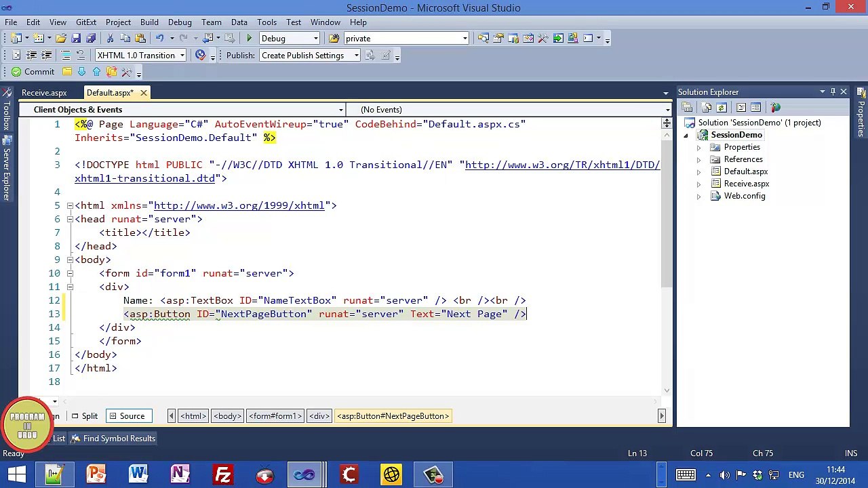Viewport: 868px width, 488px height.
Task: Click the Increase Indent icon
Action: click(46, 56)
